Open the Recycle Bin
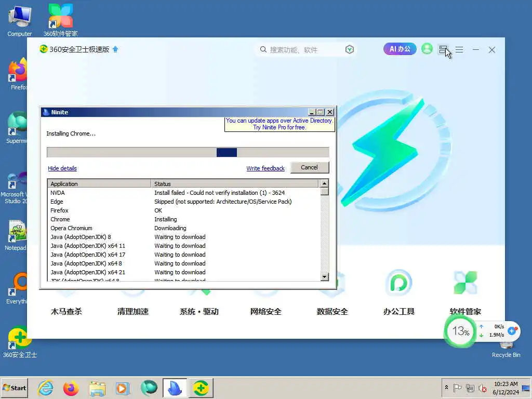 pos(506,350)
